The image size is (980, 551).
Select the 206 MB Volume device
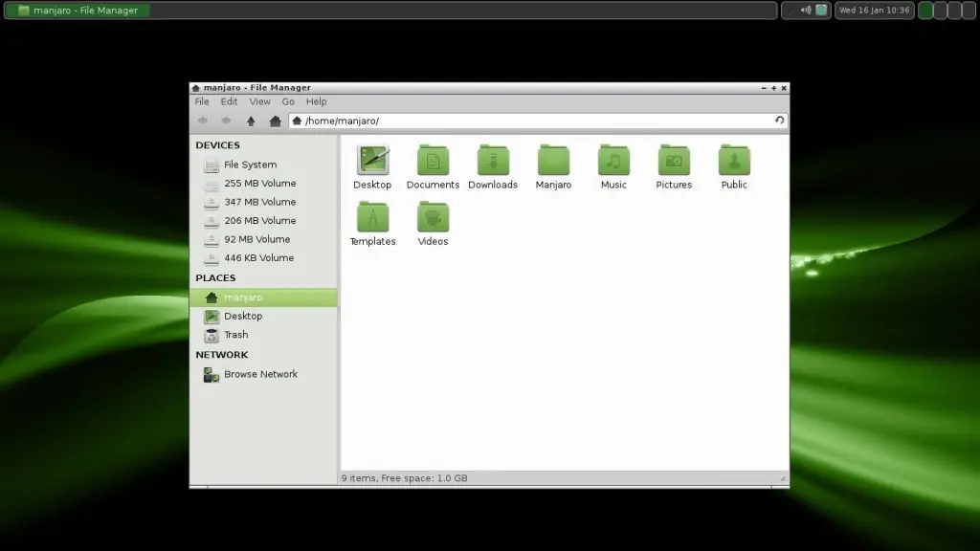click(x=263, y=221)
